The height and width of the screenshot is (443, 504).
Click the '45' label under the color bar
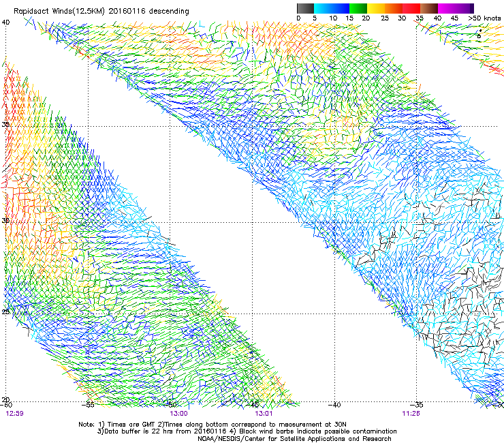454,18
